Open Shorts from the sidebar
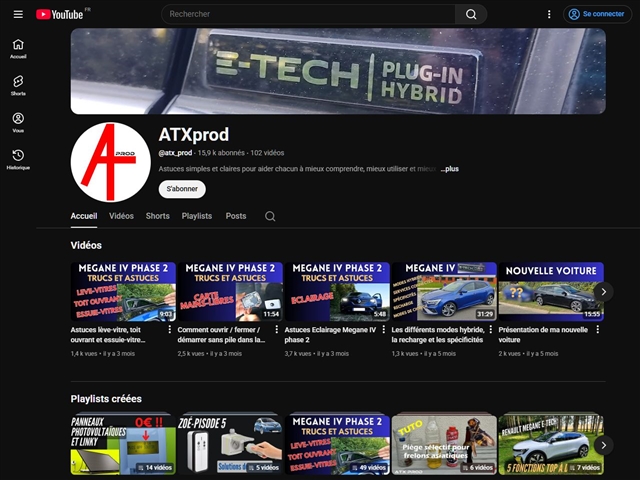 coord(18,85)
